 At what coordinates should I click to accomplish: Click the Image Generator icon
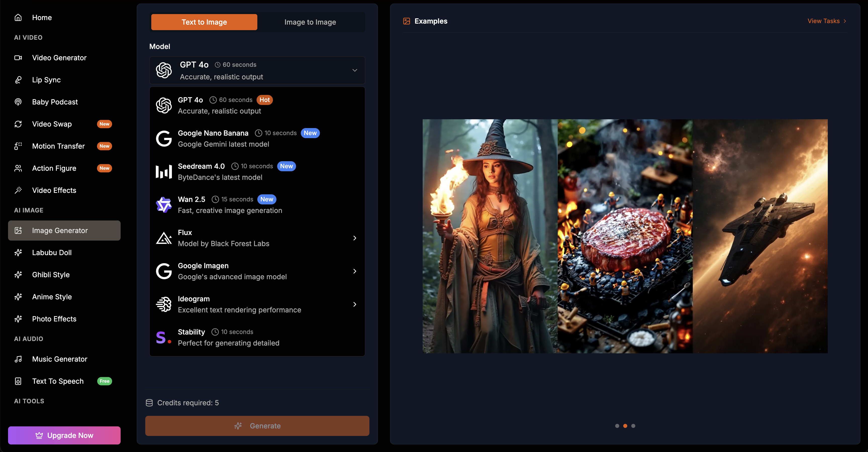18,230
